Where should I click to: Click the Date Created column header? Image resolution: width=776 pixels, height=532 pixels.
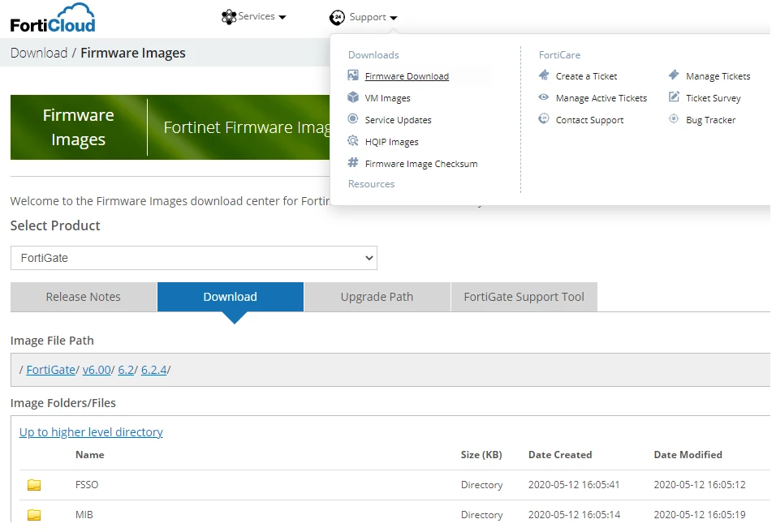pyautogui.click(x=560, y=454)
